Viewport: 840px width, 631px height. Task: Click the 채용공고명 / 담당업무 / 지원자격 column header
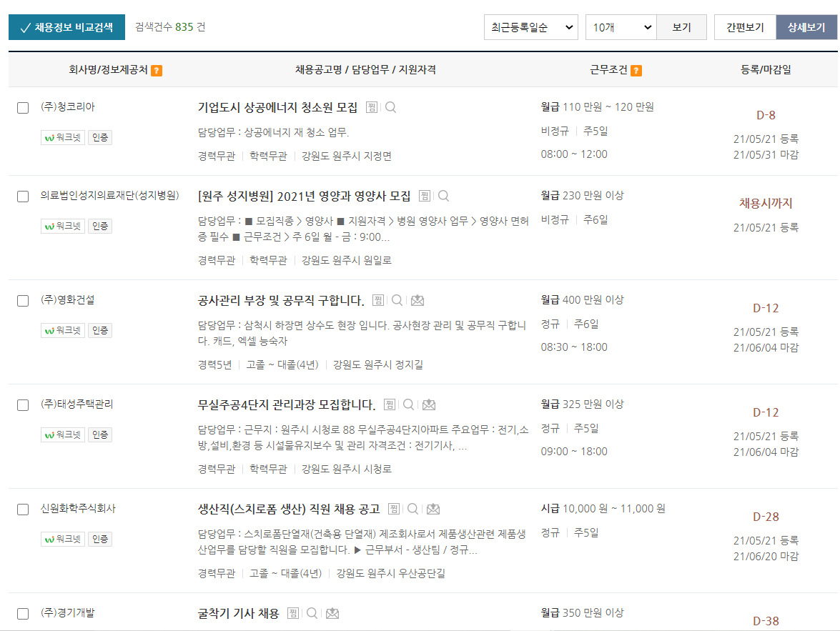(365, 69)
